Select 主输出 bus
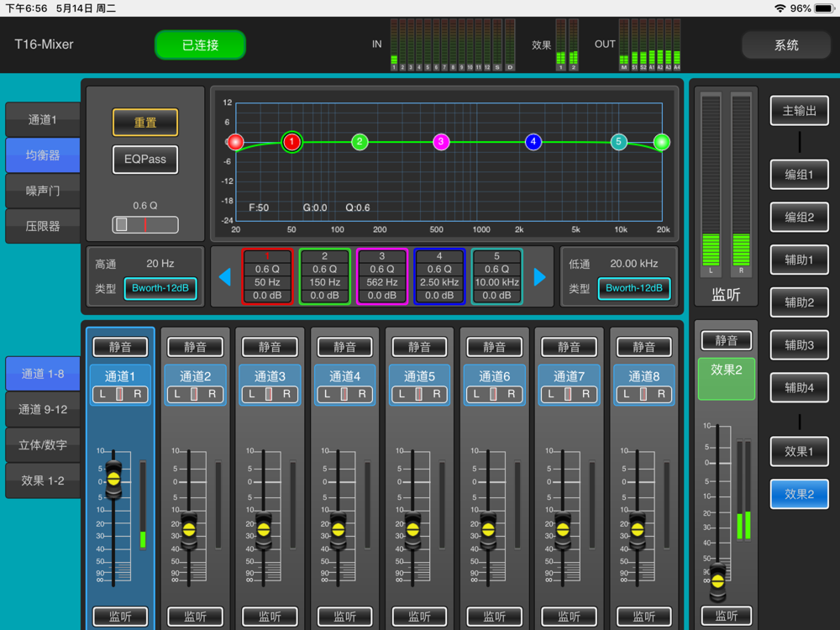 point(800,111)
